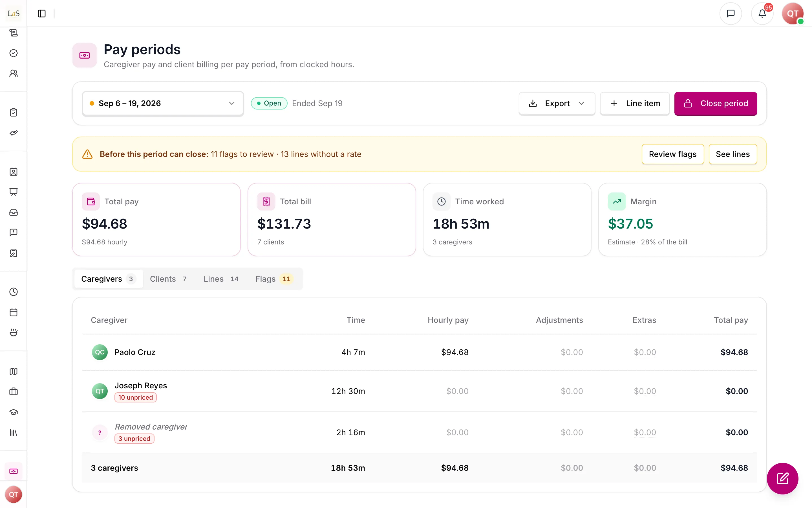This screenshot has height=508, width=812.
Task: Select the Paolo Cruz caregiver row name
Action: (135, 352)
